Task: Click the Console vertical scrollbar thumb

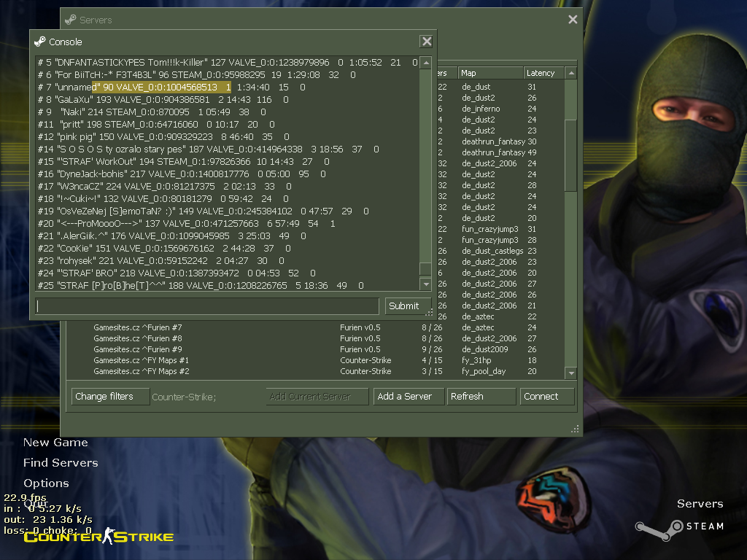Action: 426,268
